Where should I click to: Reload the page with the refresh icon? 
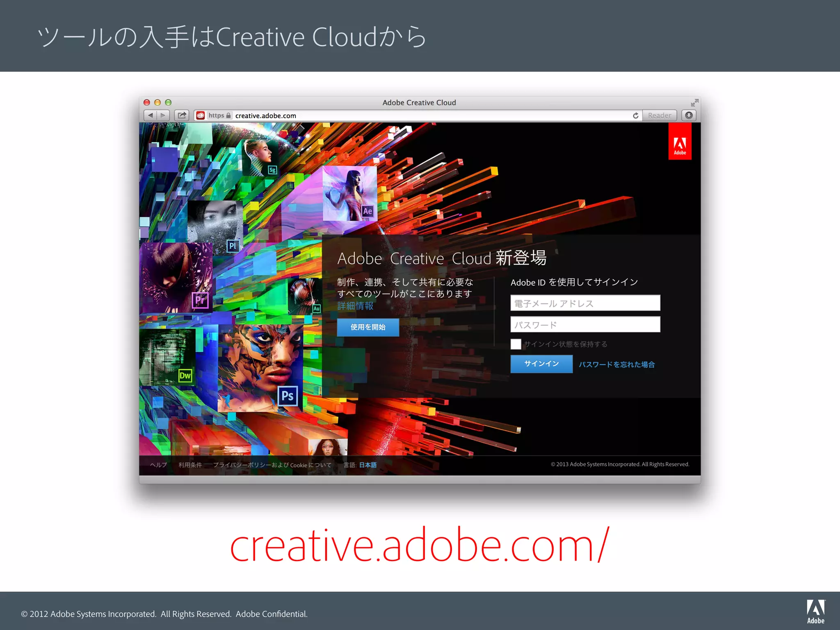[635, 116]
